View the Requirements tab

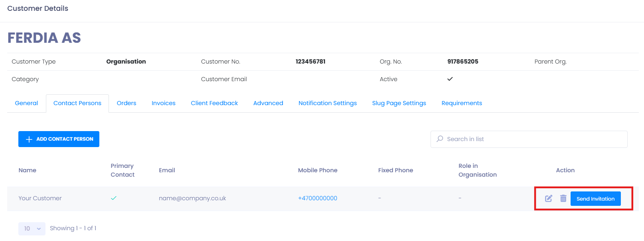pos(462,103)
